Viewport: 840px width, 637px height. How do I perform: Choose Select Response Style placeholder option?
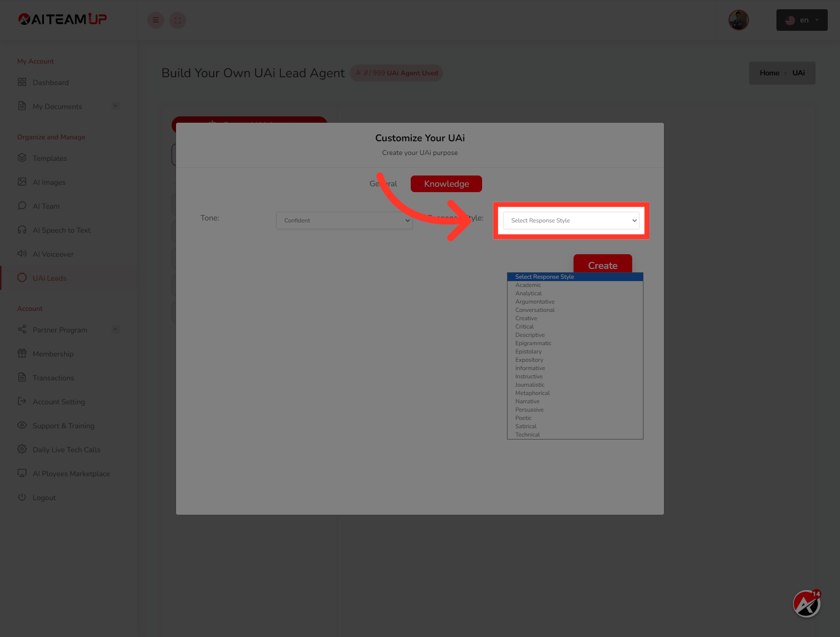click(x=575, y=277)
